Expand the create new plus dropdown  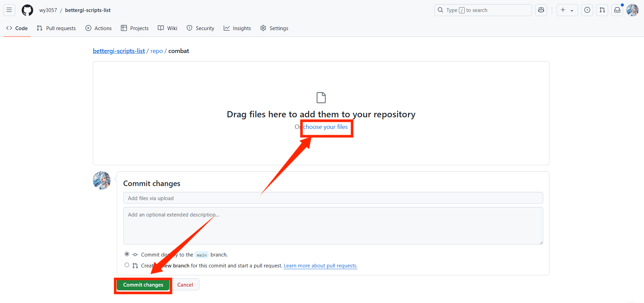click(567, 10)
